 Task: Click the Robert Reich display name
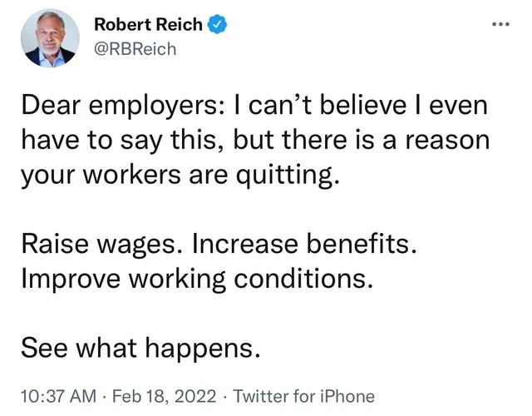pos(148,25)
